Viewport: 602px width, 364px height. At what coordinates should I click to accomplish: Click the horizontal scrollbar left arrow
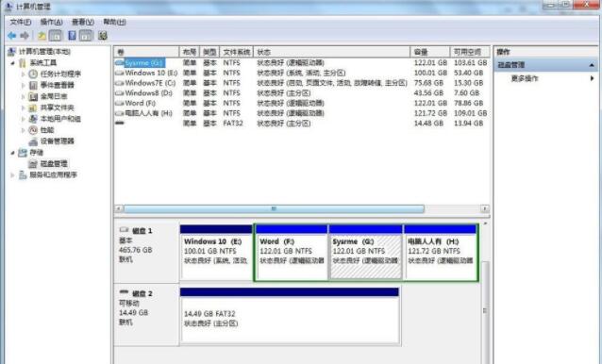(x=119, y=208)
